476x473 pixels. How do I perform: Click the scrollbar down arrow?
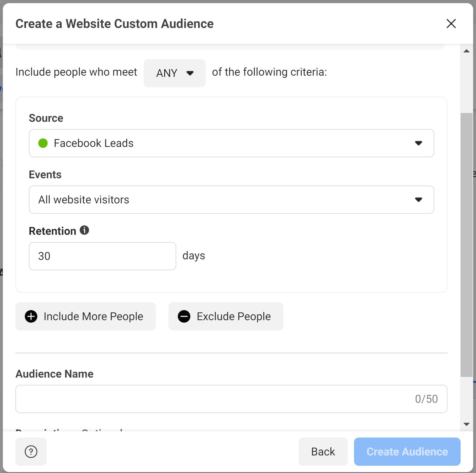pyautogui.click(x=467, y=424)
